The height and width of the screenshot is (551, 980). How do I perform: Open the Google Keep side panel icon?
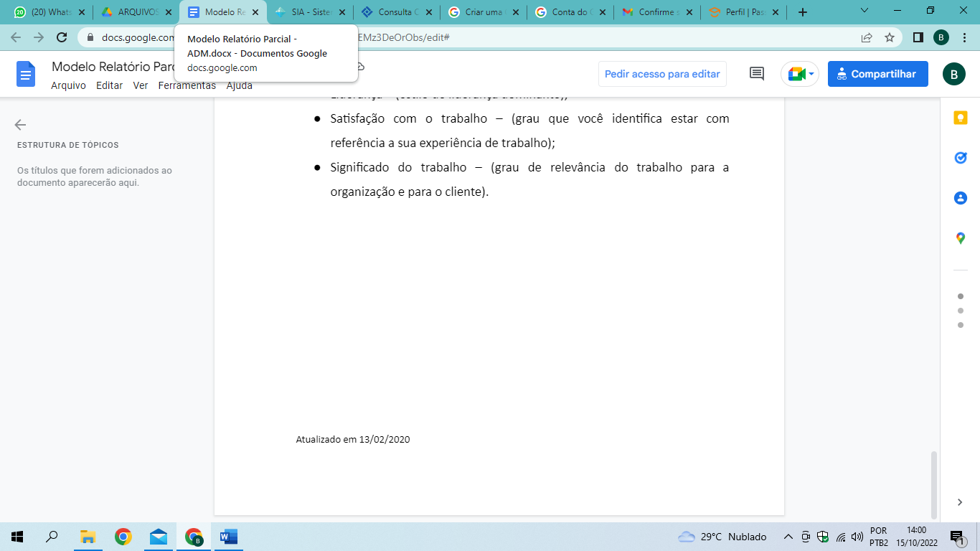961,118
